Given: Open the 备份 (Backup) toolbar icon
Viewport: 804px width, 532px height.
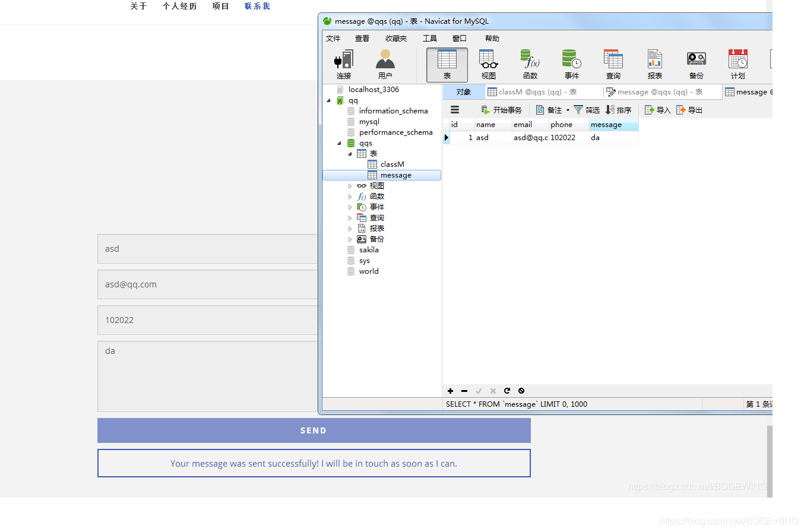Looking at the screenshot, I should pyautogui.click(x=697, y=65).
